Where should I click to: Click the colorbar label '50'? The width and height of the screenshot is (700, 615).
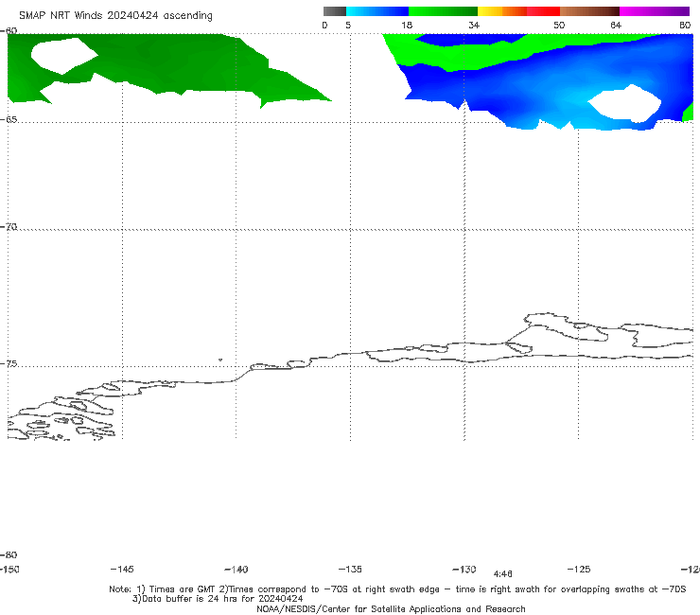click(559, 25)
